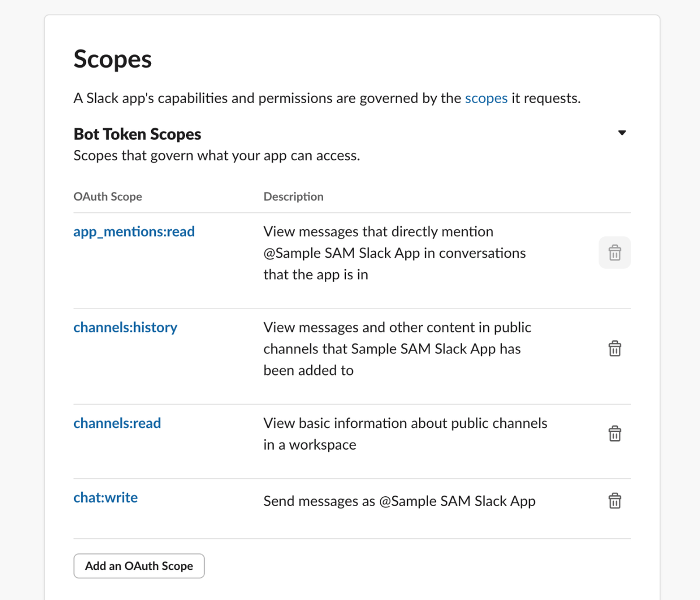
Task: Remove the channels:history scope via trash icon
Action: pos(614,349)
